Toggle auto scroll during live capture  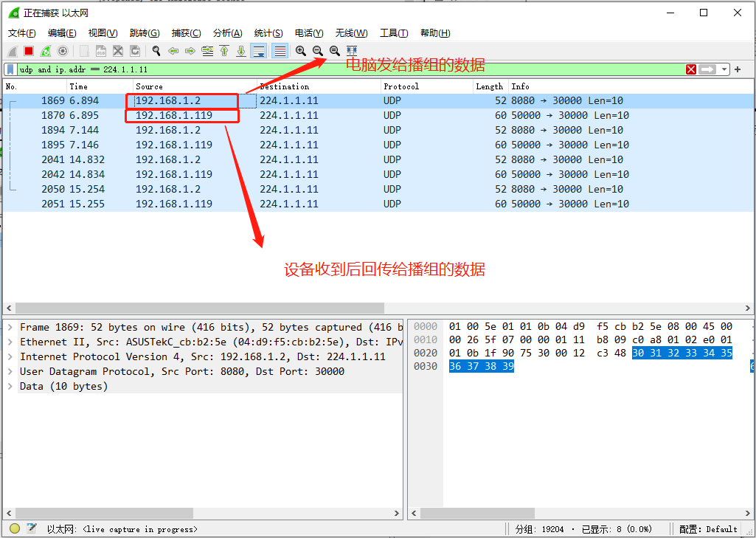coord(259,51)
